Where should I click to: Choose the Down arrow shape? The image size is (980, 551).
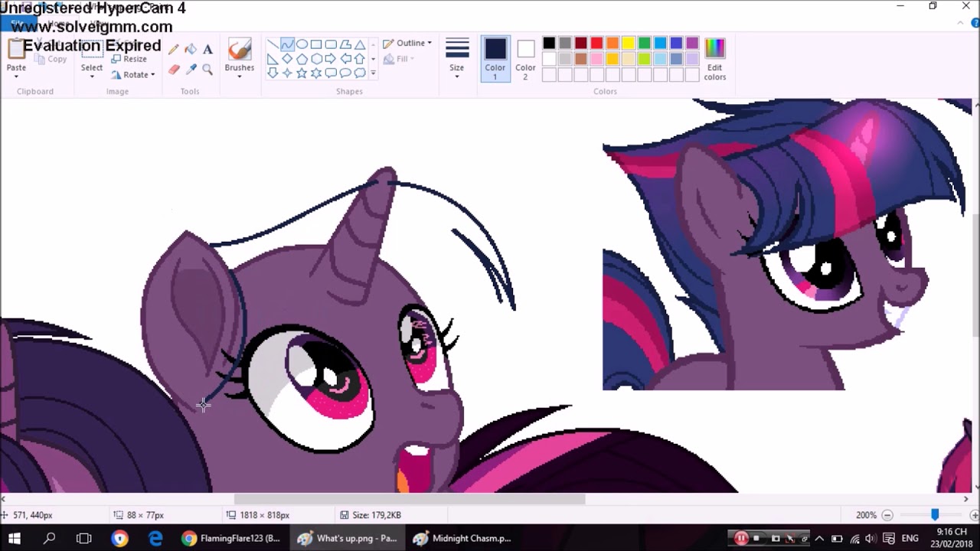[x=273, y=73]
